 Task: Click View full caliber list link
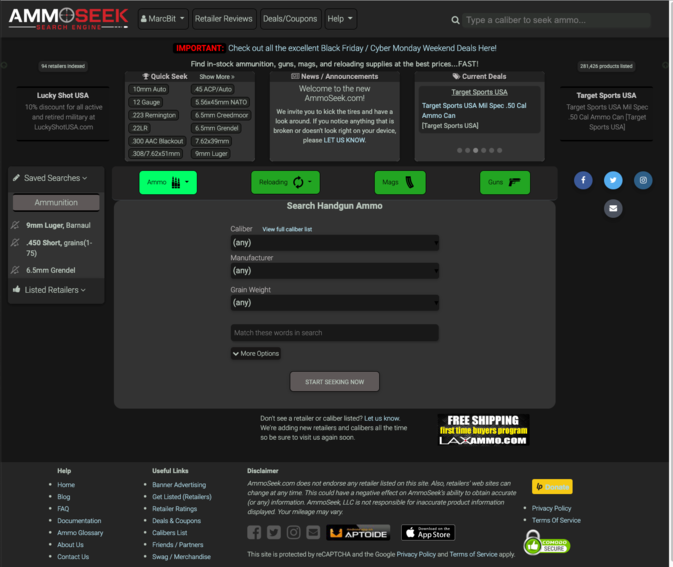click(287, 229)
